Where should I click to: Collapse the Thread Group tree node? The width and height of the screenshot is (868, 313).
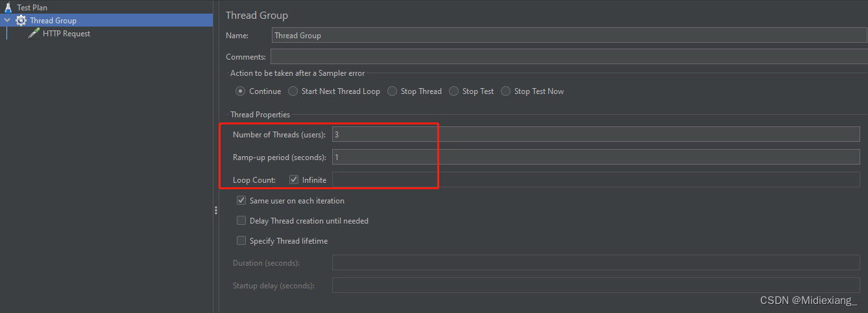coord(7,21)
